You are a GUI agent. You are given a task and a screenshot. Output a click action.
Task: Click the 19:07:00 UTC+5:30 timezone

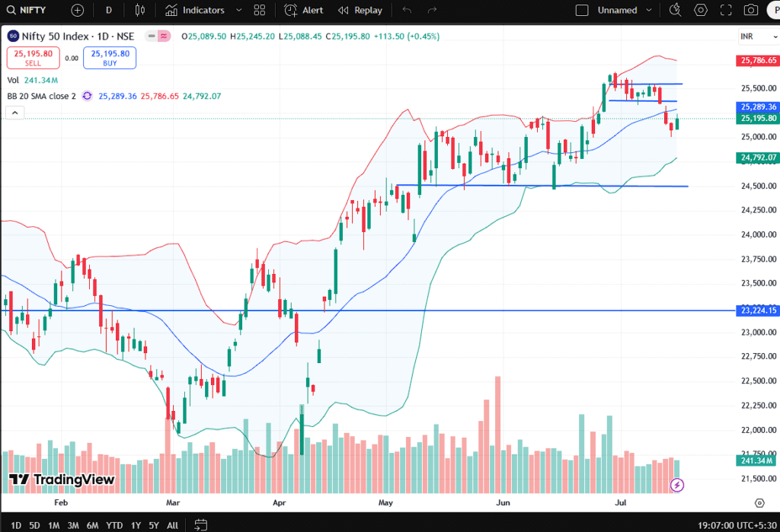(737, 525)
